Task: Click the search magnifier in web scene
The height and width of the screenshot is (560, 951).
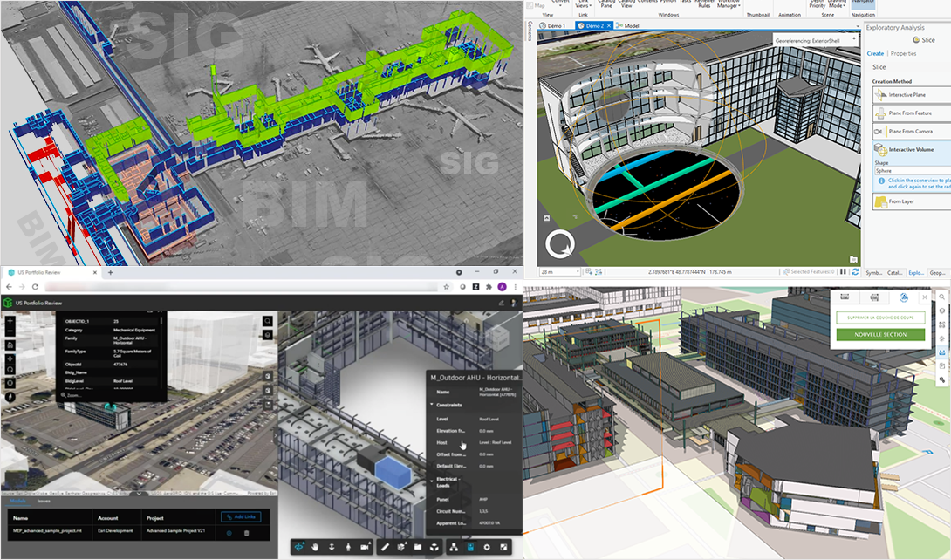Action: [x=267, y=321]
